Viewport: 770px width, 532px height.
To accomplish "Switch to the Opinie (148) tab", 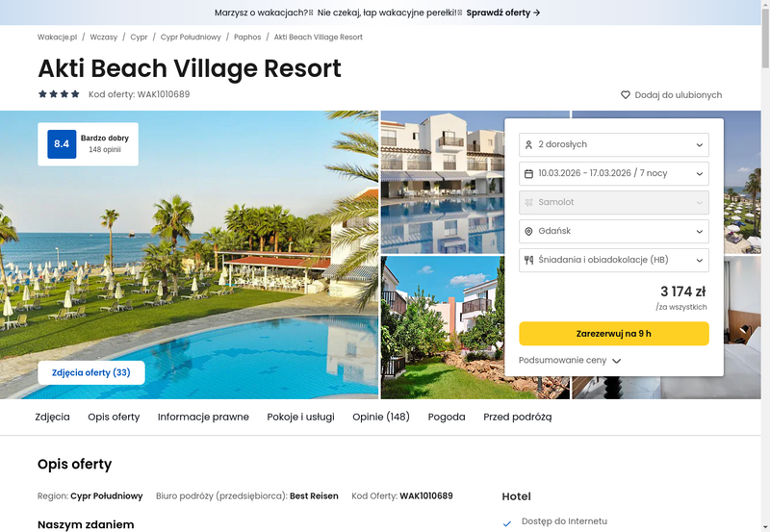I will (x=381, y=417).
